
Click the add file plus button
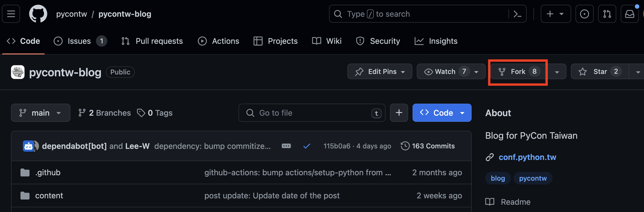[x=399, y=113]
